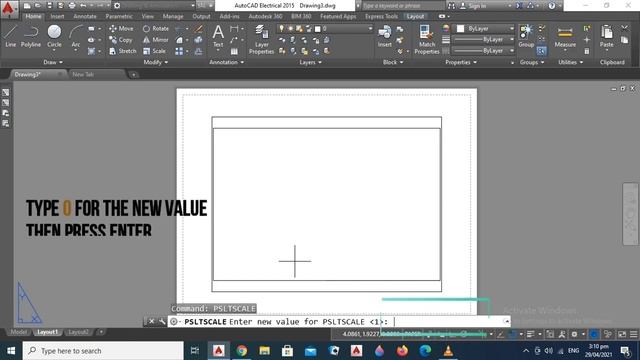Image resolution: width=640 pixels, height=360 pixels.
Task: Switch to the View ribbon tab
Action: [148, 16]
